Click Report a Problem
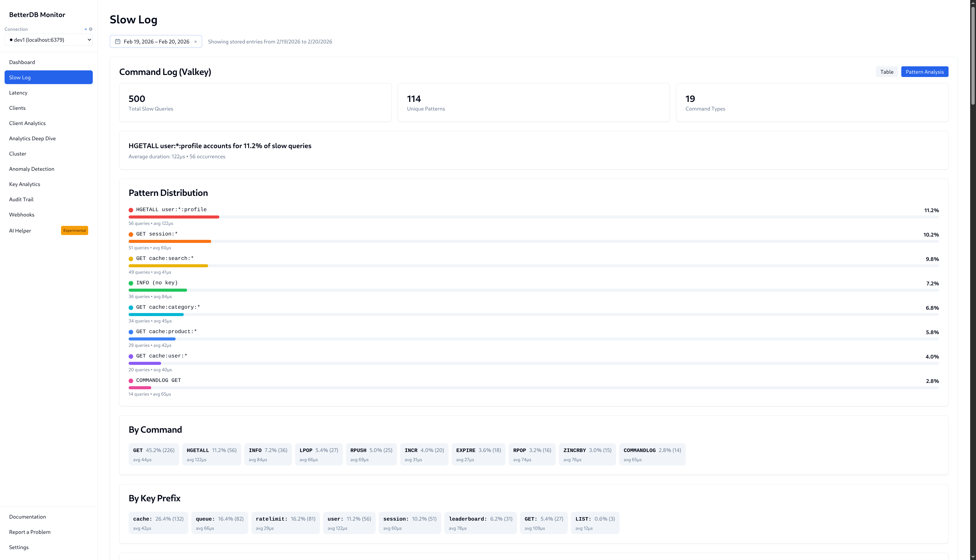 pyautogui.click(x=30, y=532)
